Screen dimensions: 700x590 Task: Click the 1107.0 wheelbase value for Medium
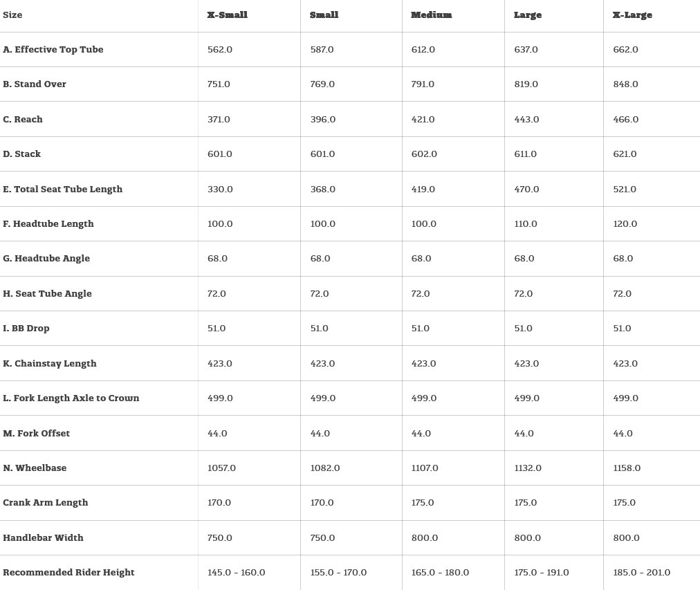[425, 468]
